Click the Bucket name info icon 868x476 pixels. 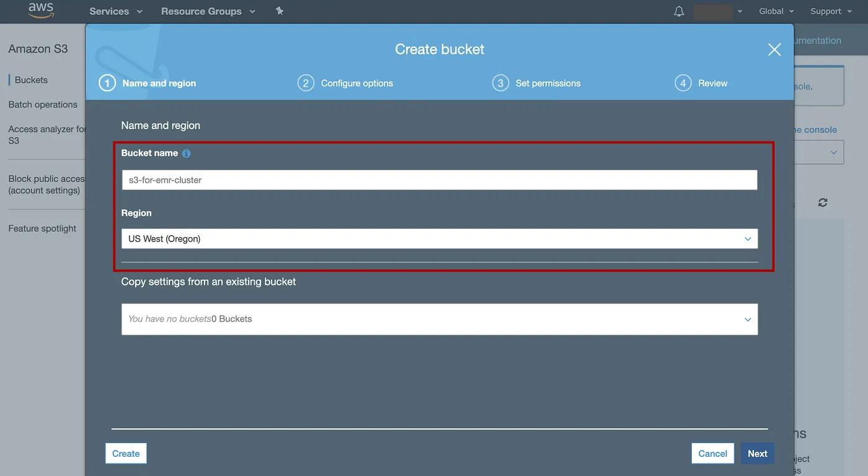[x=187, y=153]
